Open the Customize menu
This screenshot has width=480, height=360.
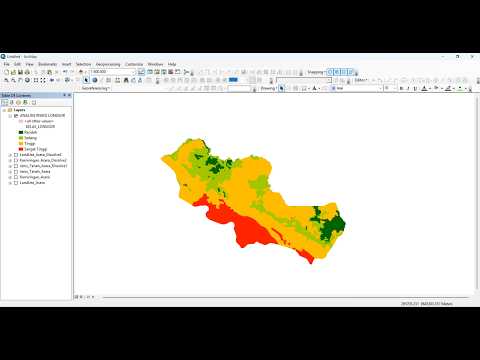pyautogui.click(x=134, y=64)
